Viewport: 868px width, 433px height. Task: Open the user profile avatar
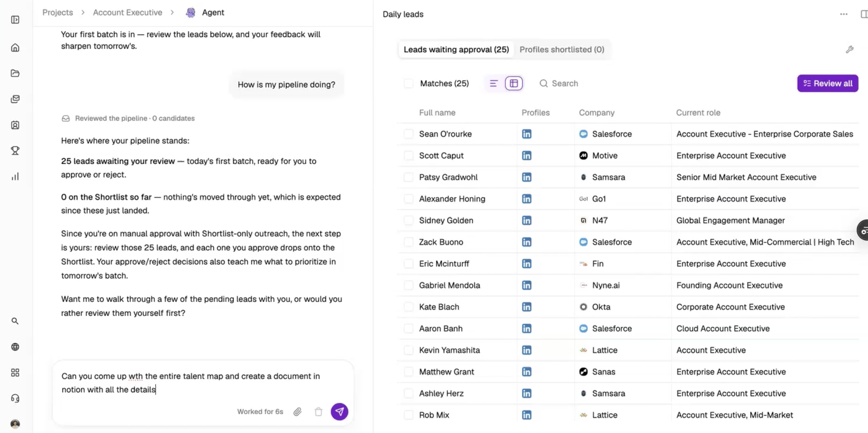15,424
